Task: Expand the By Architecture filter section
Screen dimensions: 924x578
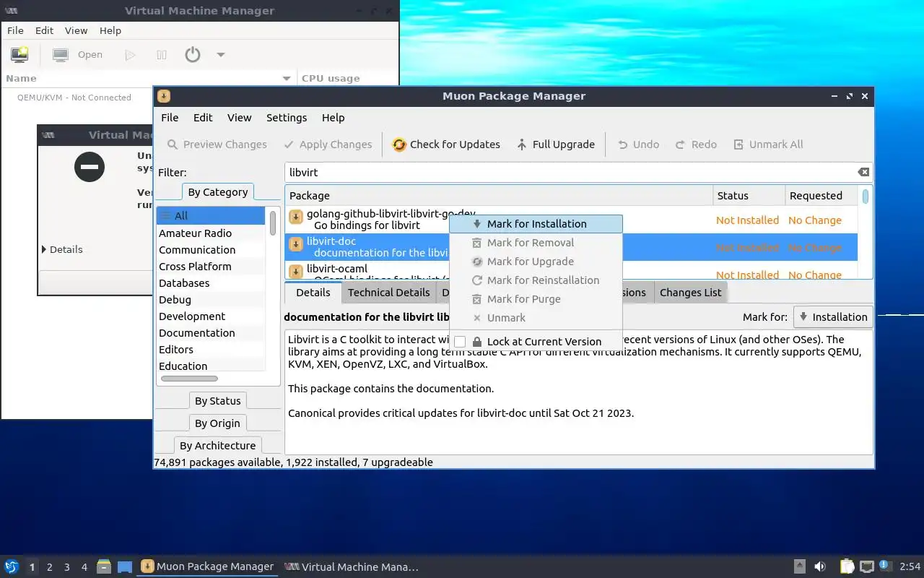Action: click(217, 446)
